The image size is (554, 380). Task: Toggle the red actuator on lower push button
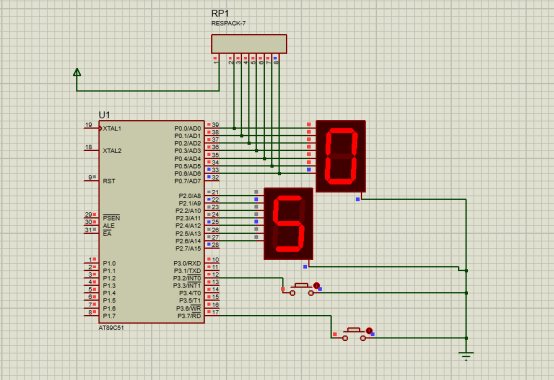click(369, 331)
